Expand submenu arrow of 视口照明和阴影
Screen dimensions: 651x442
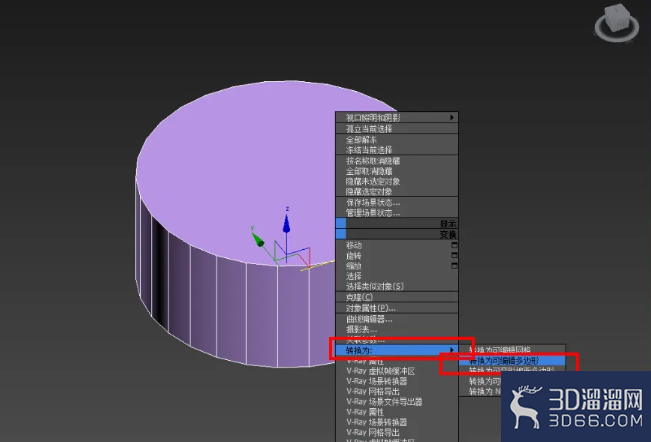tap(452, 118)
